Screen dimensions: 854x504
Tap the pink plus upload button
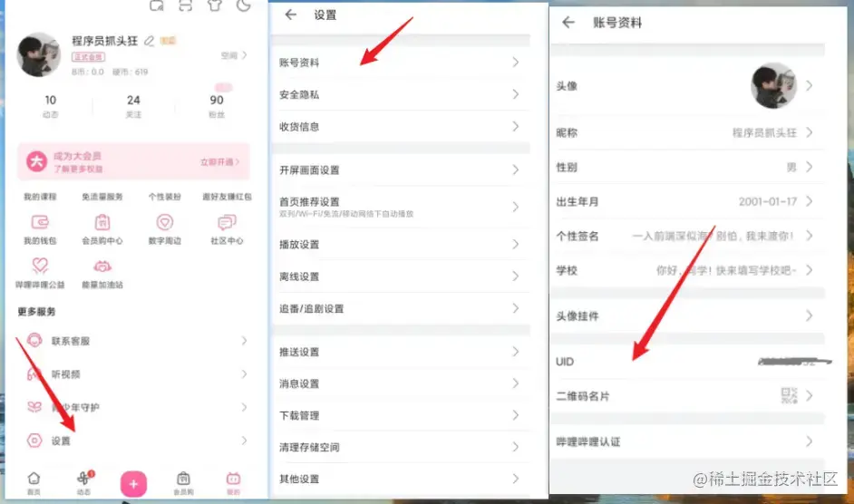(x=133, y=484)
